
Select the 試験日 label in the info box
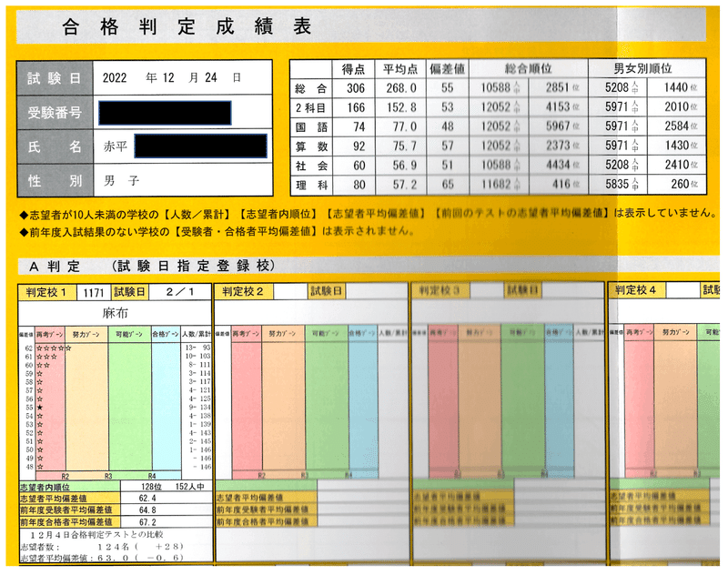point(55,78)
